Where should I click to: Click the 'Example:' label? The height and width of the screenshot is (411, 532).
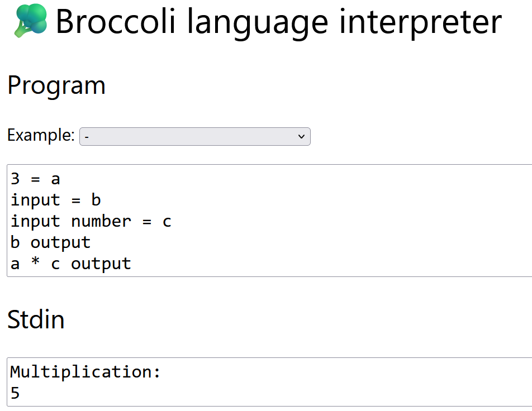pyautogui.click(x=39, y=135)
